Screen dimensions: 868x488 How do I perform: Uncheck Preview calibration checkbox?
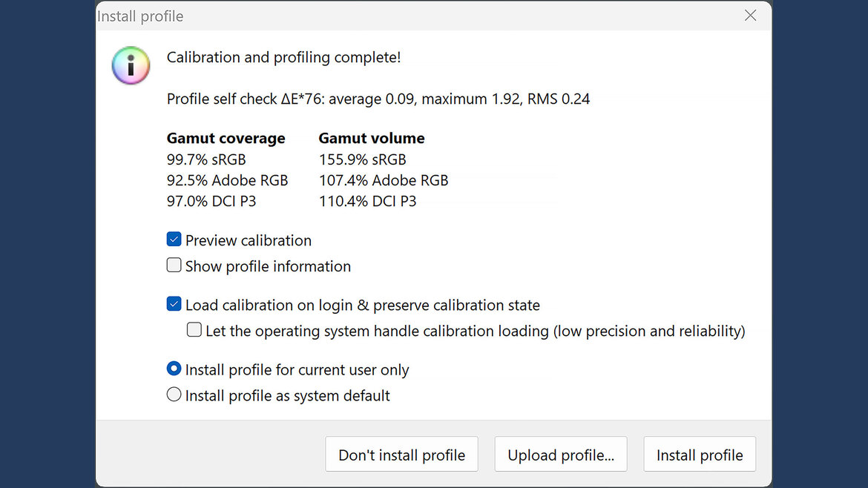pos(174,240)
